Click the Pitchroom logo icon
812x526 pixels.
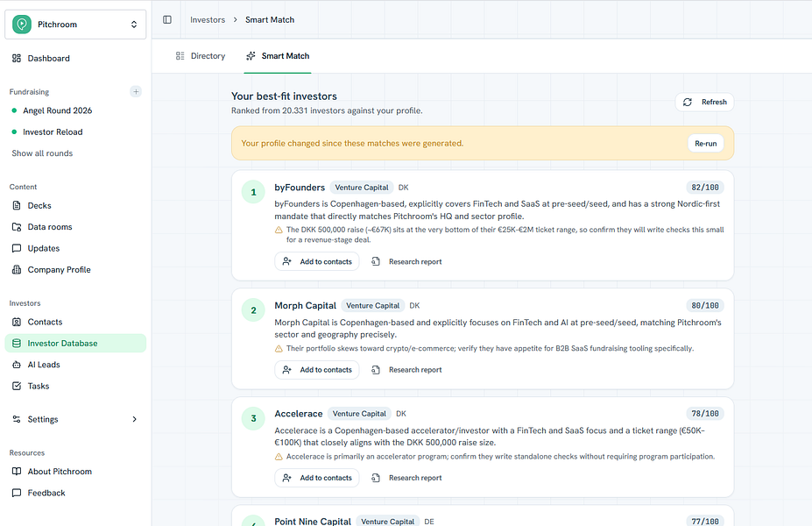coord(22,25)
